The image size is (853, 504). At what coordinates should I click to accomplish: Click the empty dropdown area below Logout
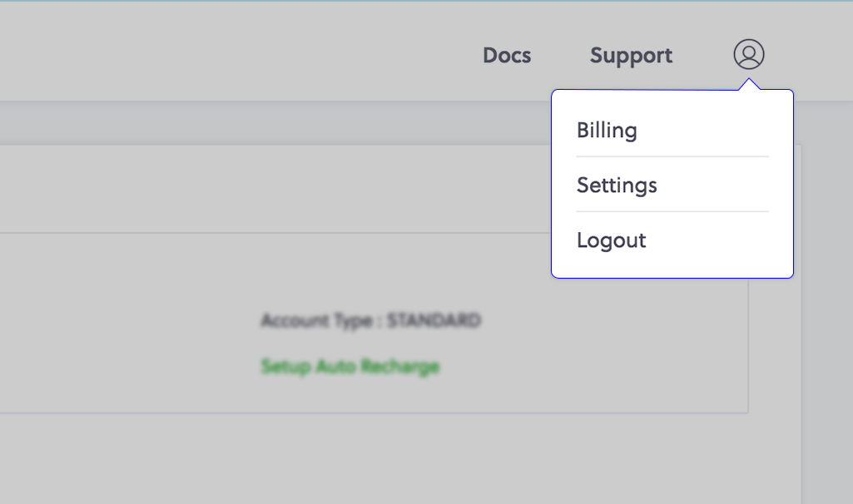point(672,266)
